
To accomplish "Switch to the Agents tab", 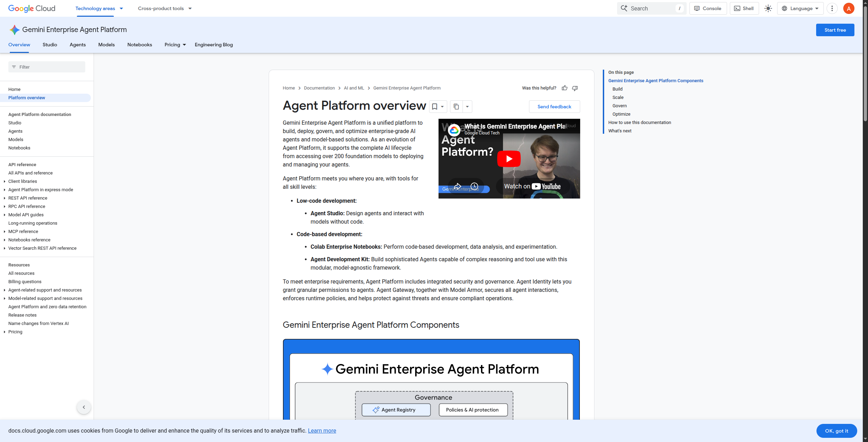I will [x=78, y=45].
